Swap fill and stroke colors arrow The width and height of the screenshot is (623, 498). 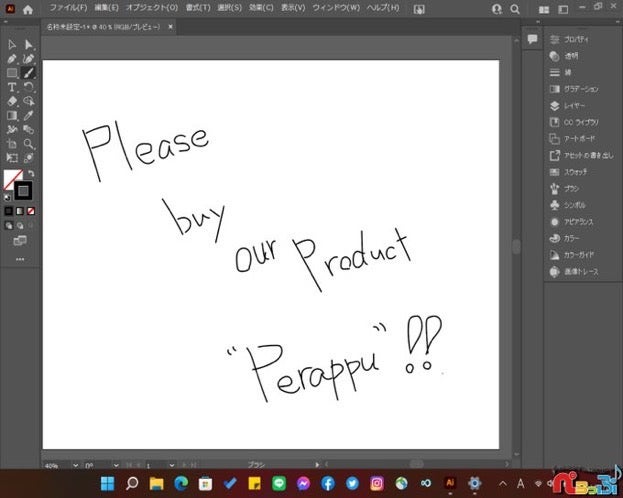coord(30,174)
